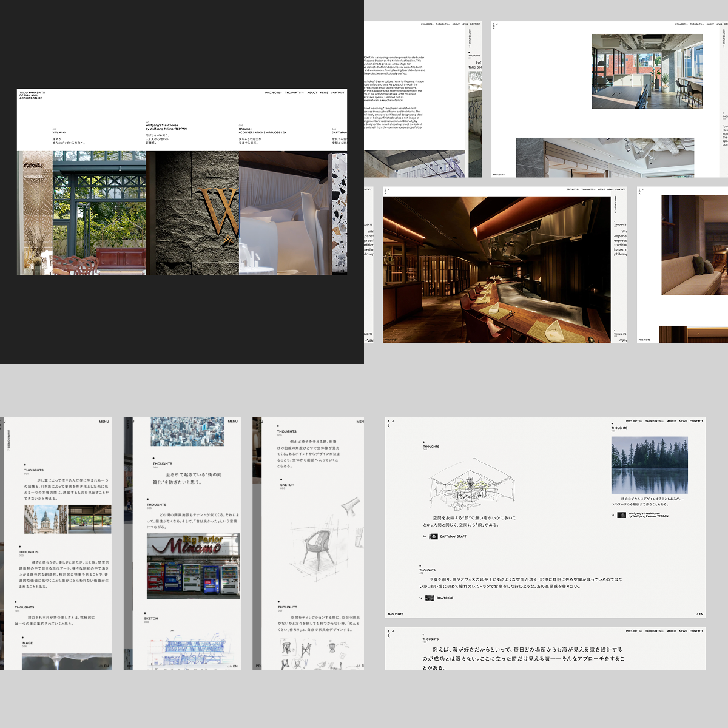Click the bullet dot above the ceiling sketch THOUGHTS label

click(x=424, y=442)
